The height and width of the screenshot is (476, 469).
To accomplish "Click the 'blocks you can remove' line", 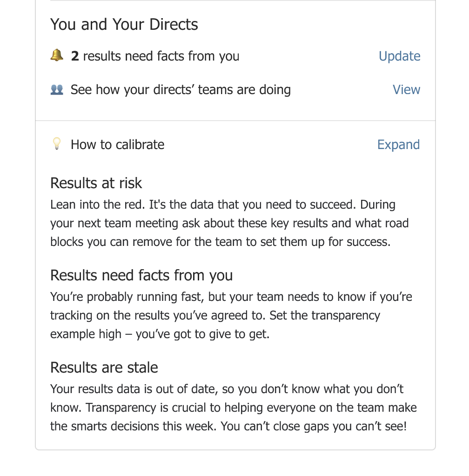I will (221, 242).
